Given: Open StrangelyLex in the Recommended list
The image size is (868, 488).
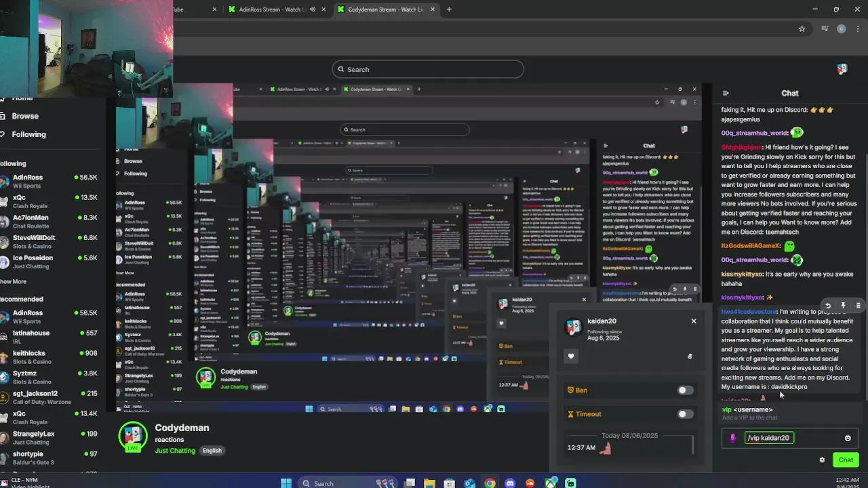Looking at the screenshot, I should (x=51, y=437).
